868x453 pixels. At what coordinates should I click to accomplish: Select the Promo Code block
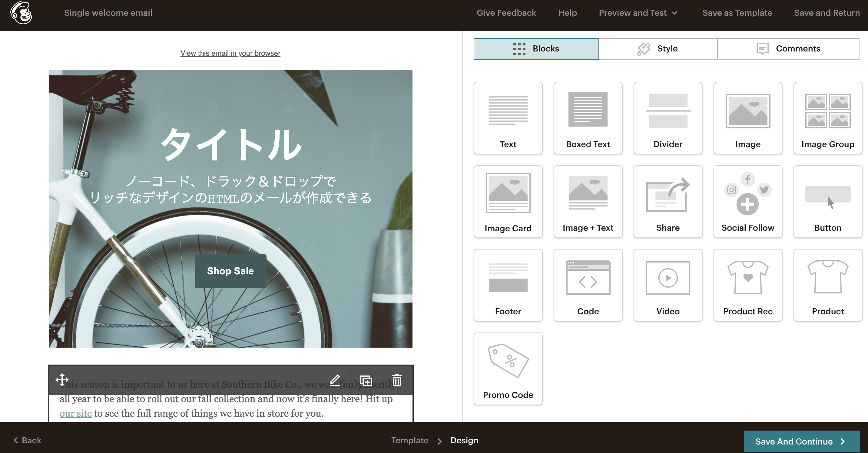(508, 369)
